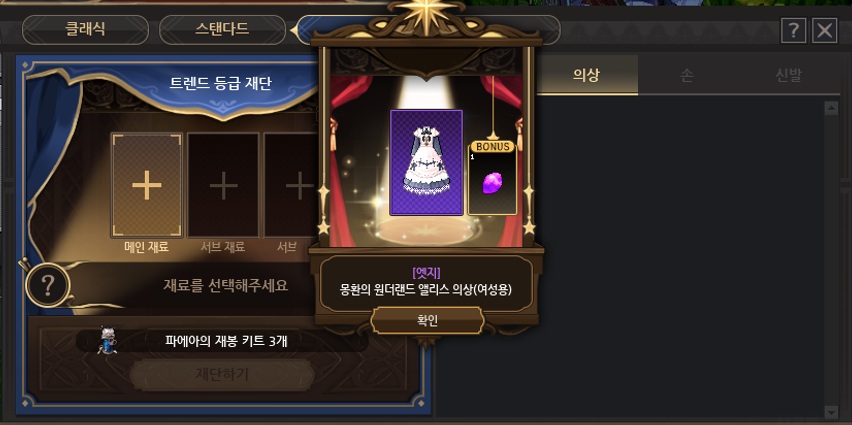Click the purple gem bonus item icon

pos(492,183)
